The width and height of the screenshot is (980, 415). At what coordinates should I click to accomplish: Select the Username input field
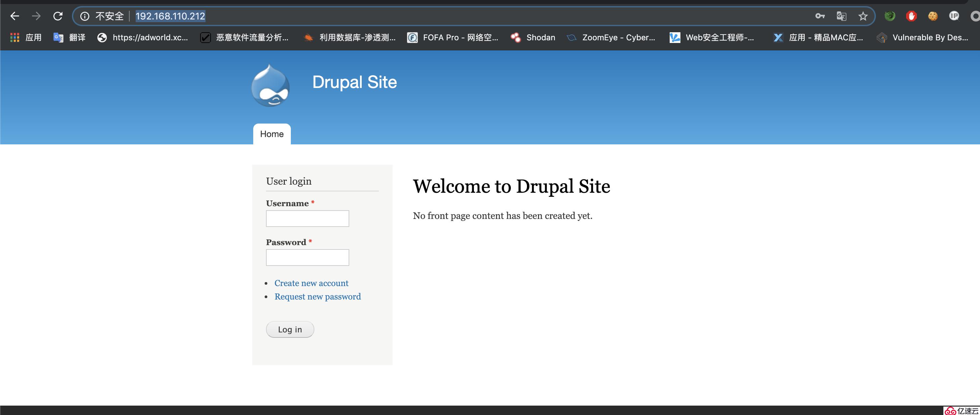(308, 219)
